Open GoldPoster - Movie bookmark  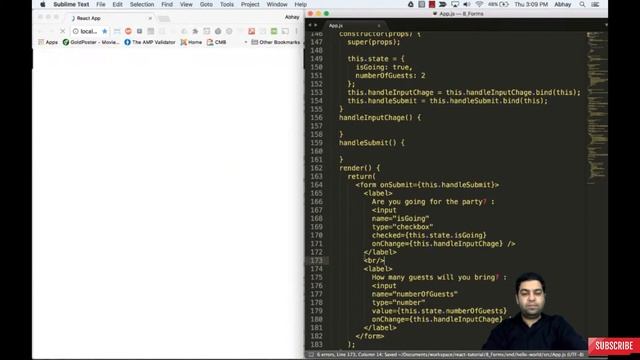pyautogui.click(x=91, y=42)
